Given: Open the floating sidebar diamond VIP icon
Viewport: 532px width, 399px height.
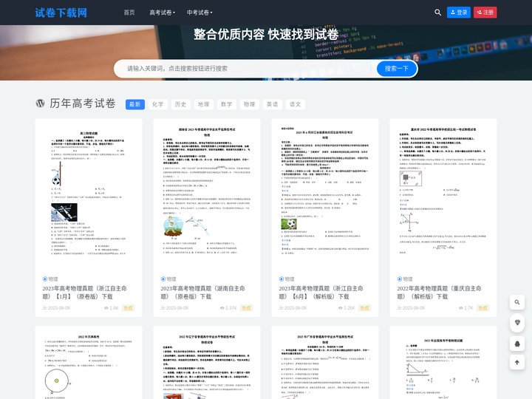Looking at the screenshot, I should [517, 322].
